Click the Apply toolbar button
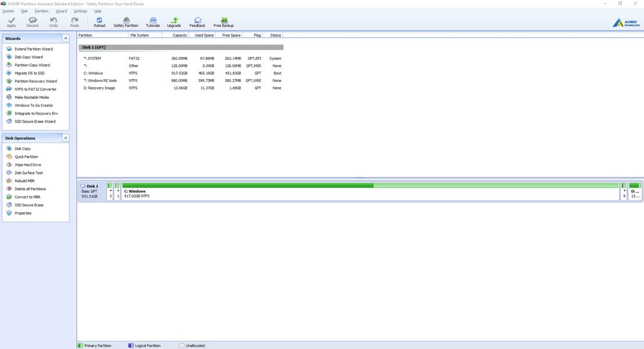This screenshot has width=644, height=349. (12, 22)
